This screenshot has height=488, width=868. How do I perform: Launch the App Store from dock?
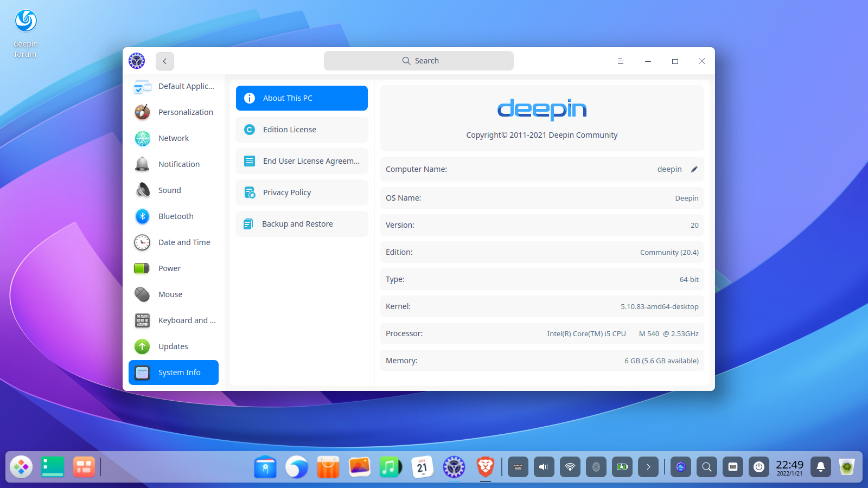[328, 466]
